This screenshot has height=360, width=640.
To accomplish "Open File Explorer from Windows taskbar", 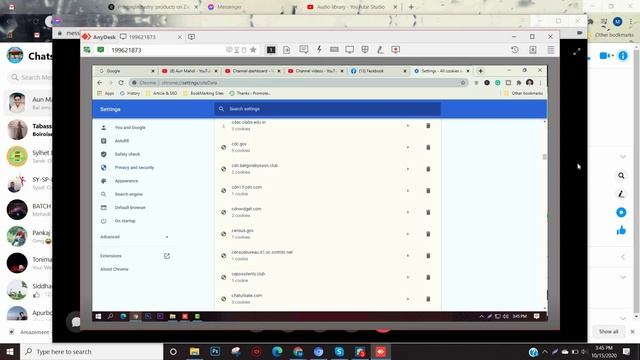I will pos(195,351).
